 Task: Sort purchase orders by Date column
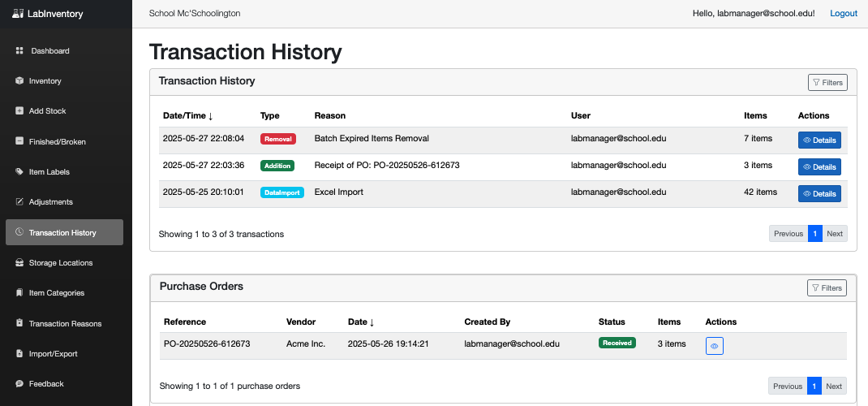click(x=360, y=322)
